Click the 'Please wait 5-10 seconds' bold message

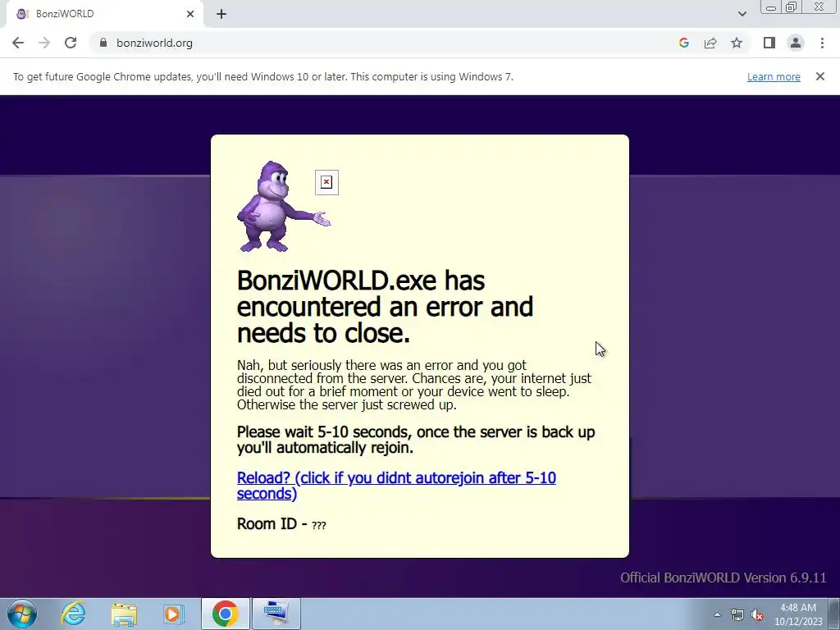pos(416,440)
